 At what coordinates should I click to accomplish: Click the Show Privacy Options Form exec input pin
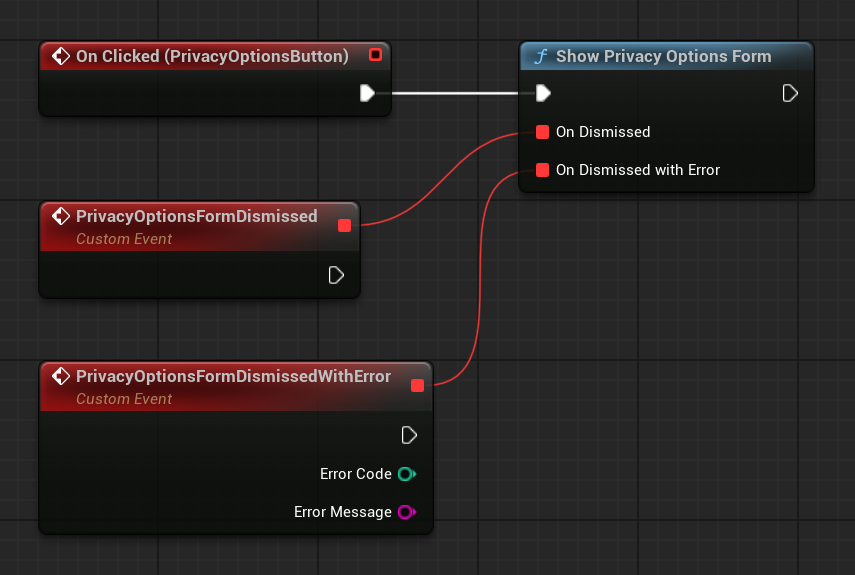click(542, 93)
